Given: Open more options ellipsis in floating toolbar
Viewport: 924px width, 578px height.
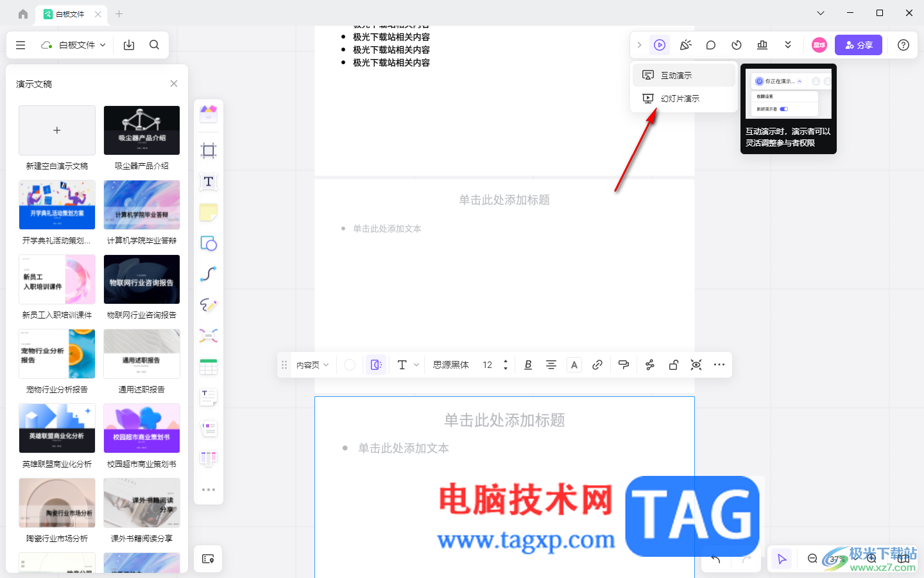Looking at the screenshot, I should [719, 365].
